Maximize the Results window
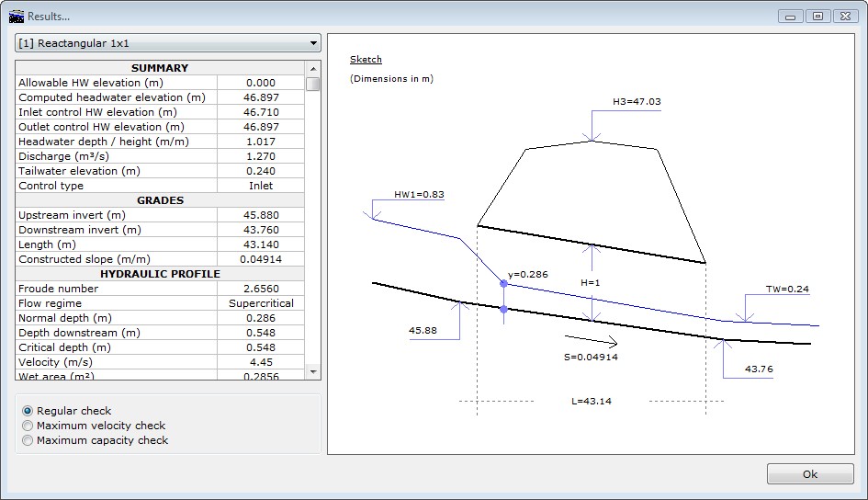Image resolution: width=868 pixels, height=500 pixels. pyautogui.click(x=817, y=16)
